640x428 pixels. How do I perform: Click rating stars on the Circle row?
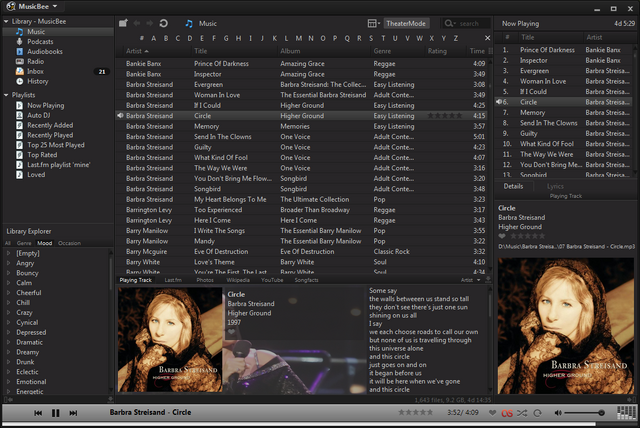(x=444, y=116)
